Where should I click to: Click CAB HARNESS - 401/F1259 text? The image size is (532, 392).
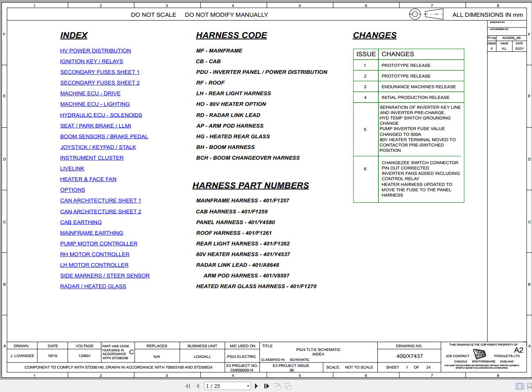click(x=232, y=211)
